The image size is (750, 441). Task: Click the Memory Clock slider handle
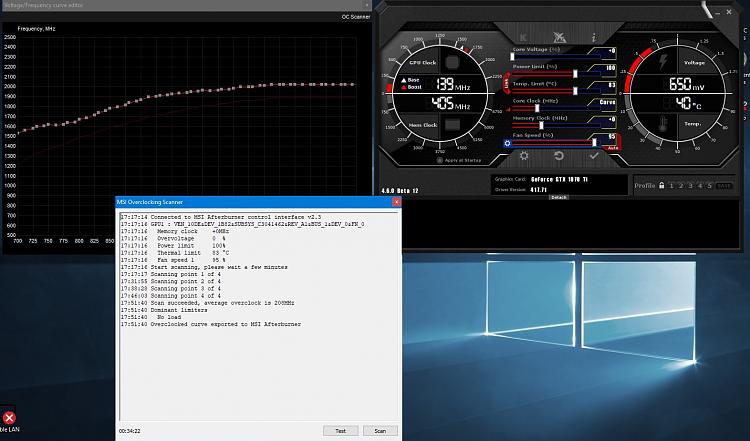point(541,125)
